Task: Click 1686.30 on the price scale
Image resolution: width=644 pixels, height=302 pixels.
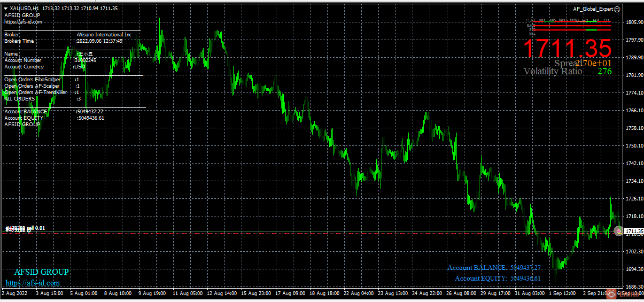Action: (x=633, y=287)
